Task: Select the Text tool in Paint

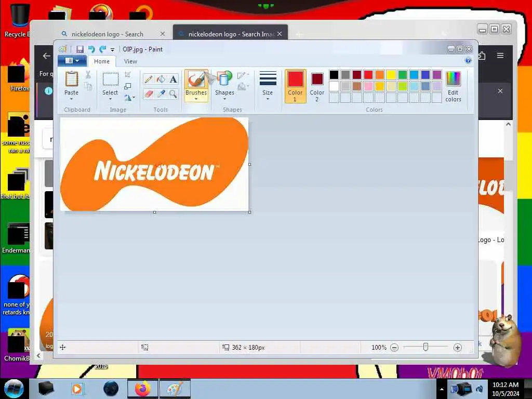Action: point(174,79)
